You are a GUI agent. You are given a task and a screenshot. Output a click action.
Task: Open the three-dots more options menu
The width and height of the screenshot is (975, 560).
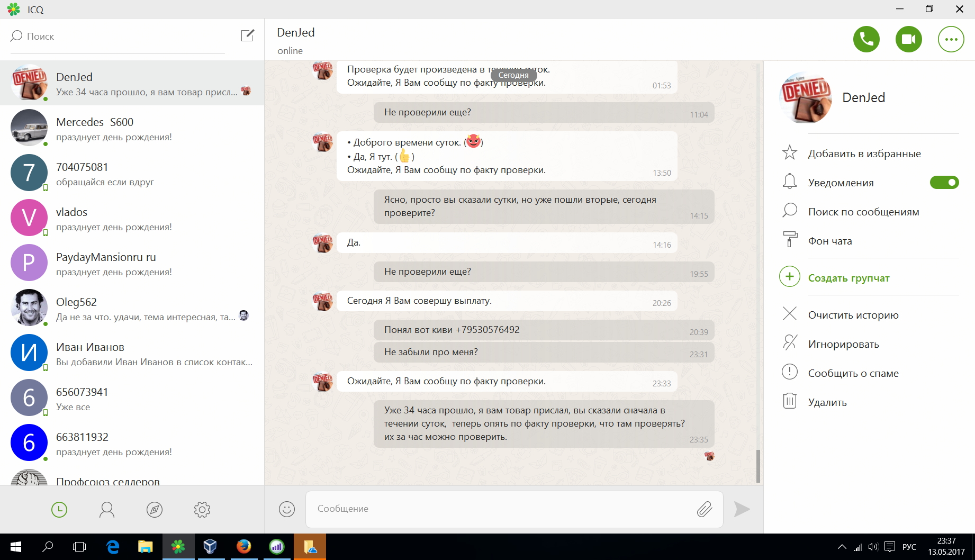click(951, 39)
